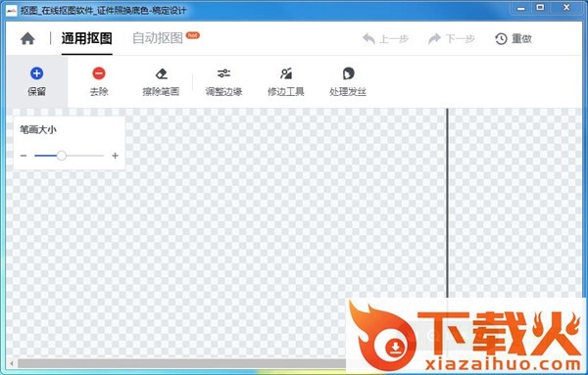Select the 修边工具 trimming tool
The width and height of the screenshot is (588, 375).
(x=286, y=81)
